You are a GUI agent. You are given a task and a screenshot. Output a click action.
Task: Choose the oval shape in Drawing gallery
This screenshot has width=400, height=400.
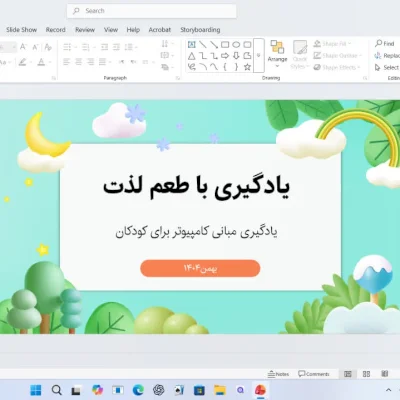click(x=236, y=44)
